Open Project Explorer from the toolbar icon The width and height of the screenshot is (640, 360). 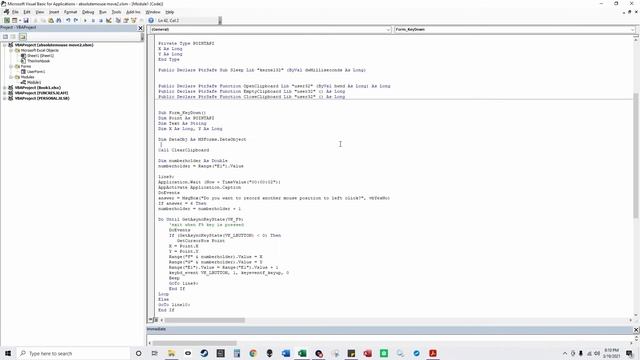[x=118, y=20]
